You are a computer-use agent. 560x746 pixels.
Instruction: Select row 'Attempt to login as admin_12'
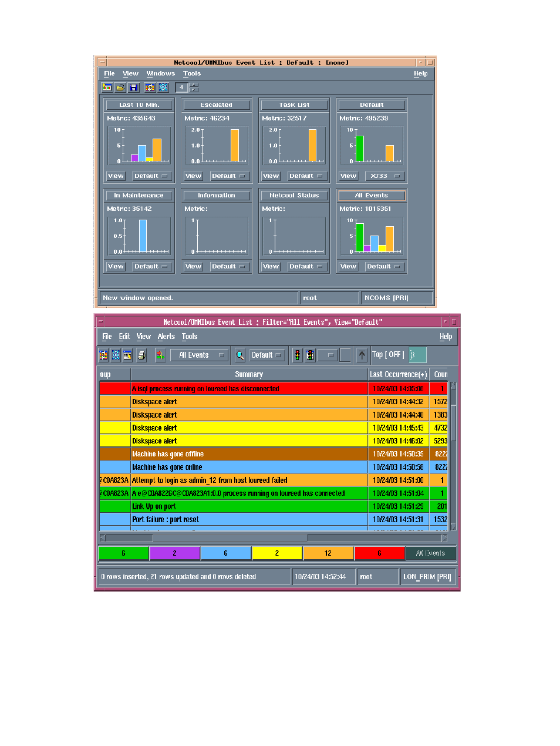274,480
